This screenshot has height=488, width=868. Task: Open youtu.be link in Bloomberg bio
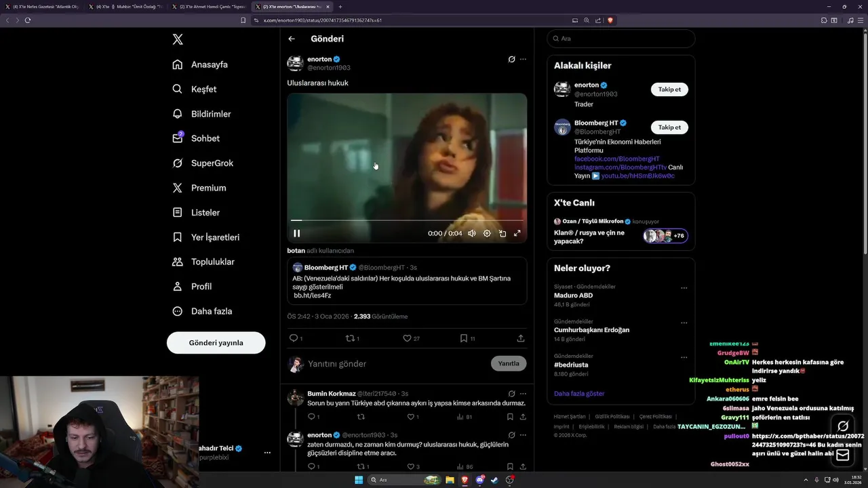click(637, 176)
